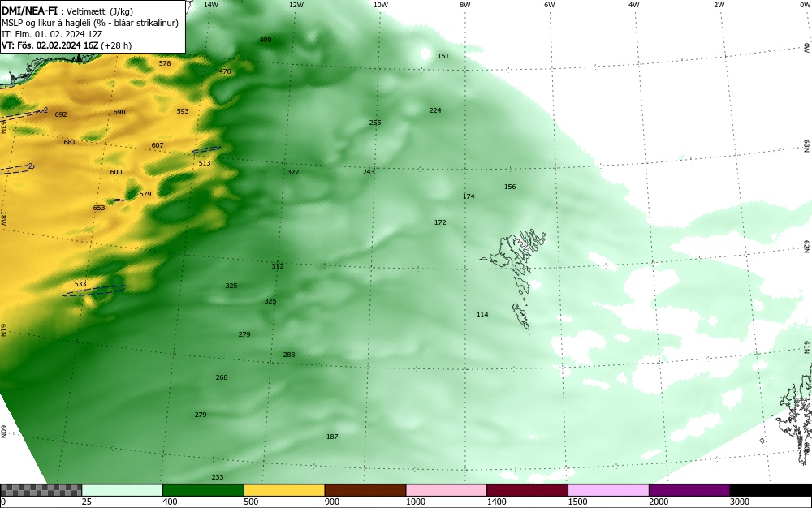Click the CAPE value 151
Viewport: 812px width, 508px height.
click(x=443, y=56)
